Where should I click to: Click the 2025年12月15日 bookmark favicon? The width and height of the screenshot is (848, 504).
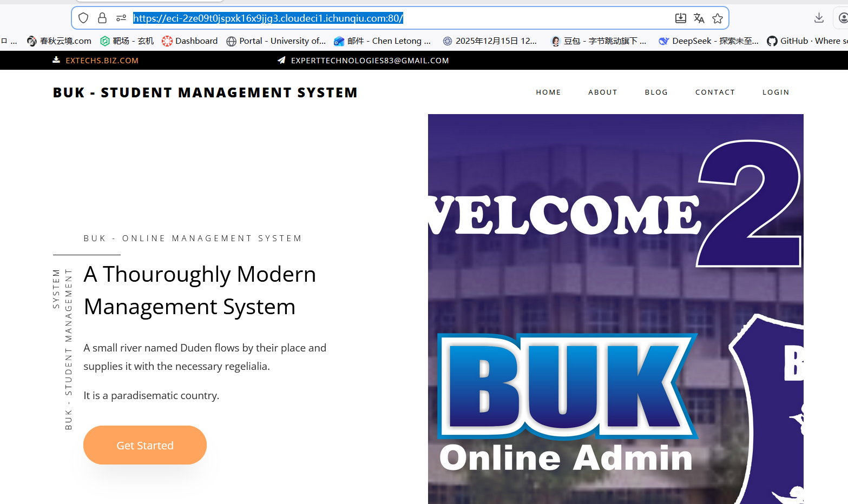pyautogui.click(x=448, y=41)
